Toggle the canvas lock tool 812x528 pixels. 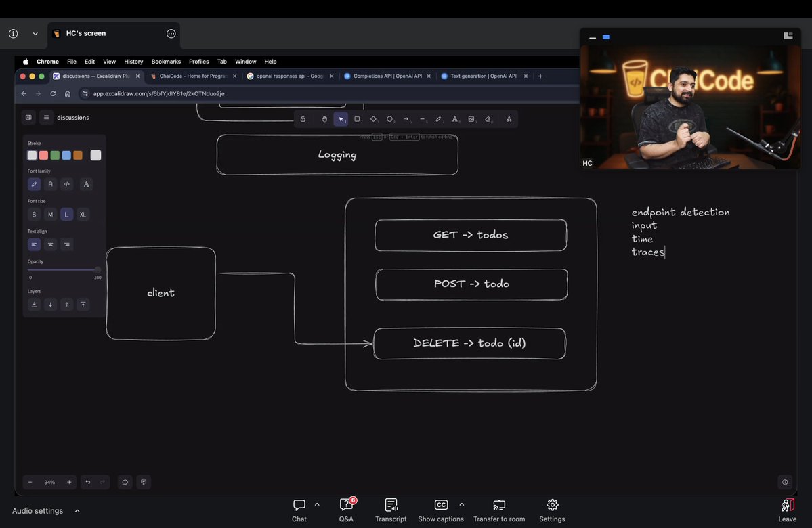coord(303,119)
